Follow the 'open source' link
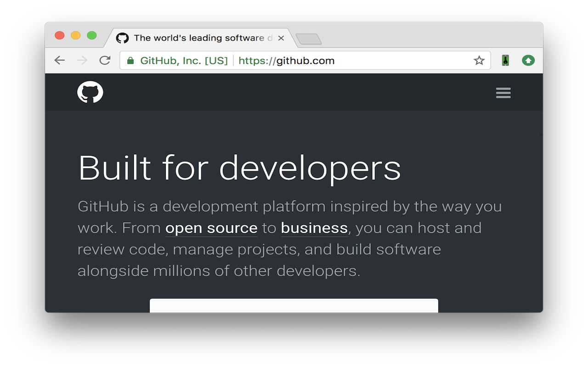Screen dimensions: 588x368 (x=211, y=228)
